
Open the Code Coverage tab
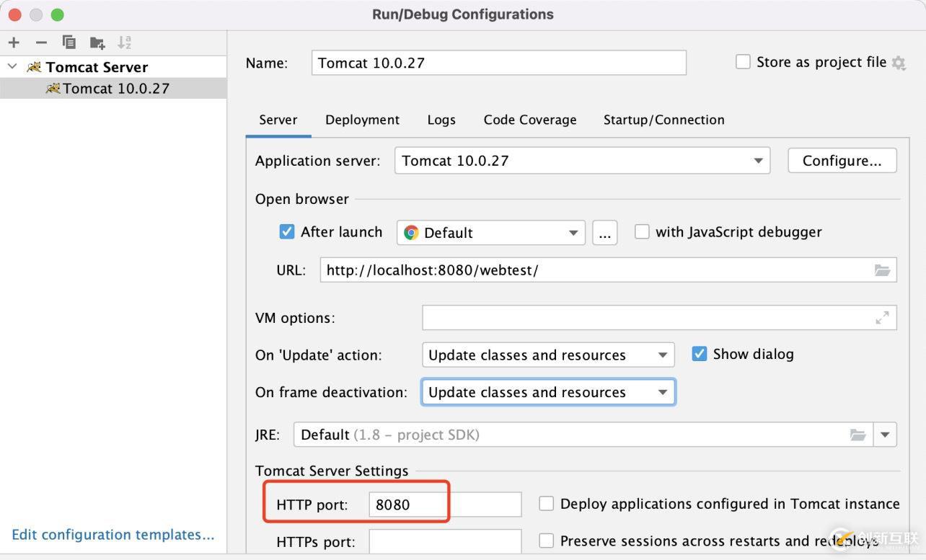click(x=530, y=120)
